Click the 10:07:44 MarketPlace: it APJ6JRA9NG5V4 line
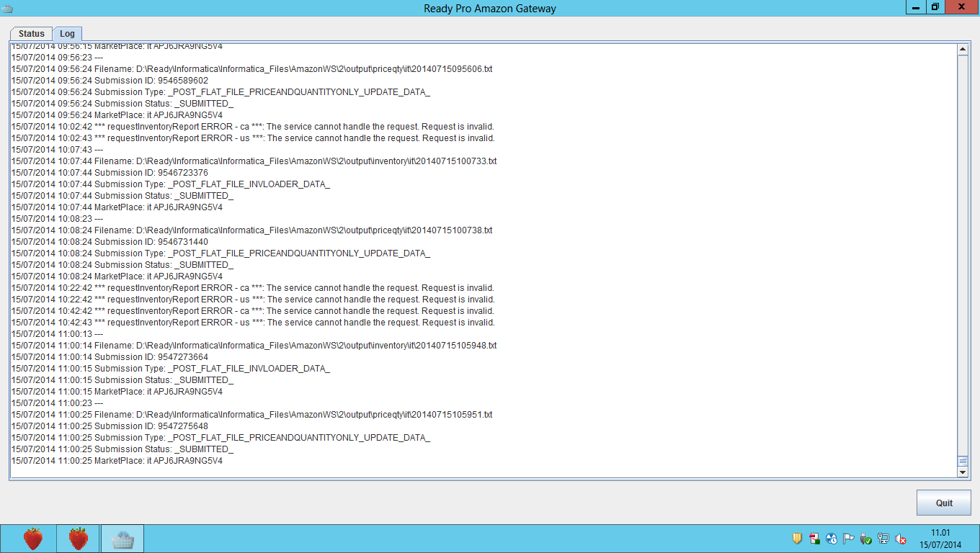Image resolution: width=980 pixels, height=553 pixels. click(x=117, y=207)
